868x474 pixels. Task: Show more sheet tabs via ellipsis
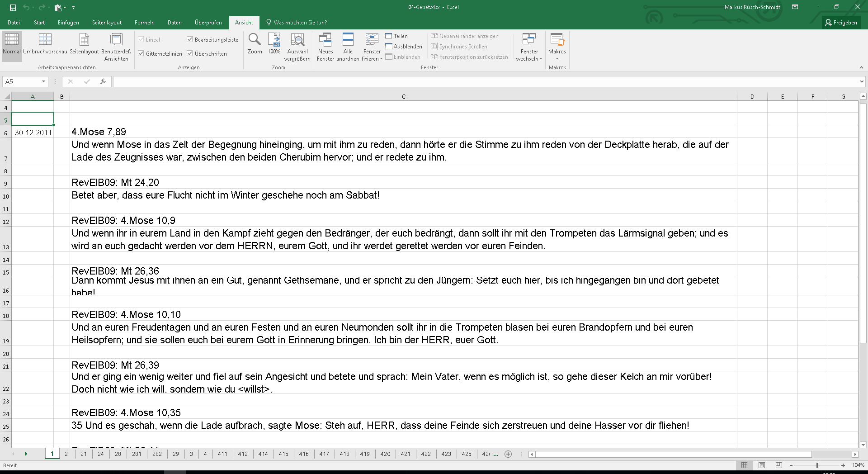point(496,455)
